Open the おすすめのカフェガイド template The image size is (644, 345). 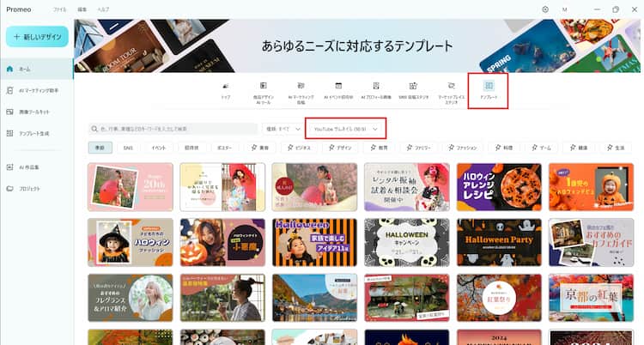(x=591, y=242)
